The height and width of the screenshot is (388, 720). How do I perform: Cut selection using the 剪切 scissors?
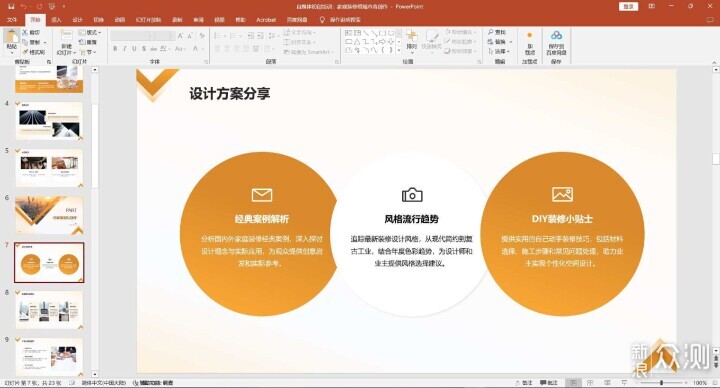tap(31, 33)
